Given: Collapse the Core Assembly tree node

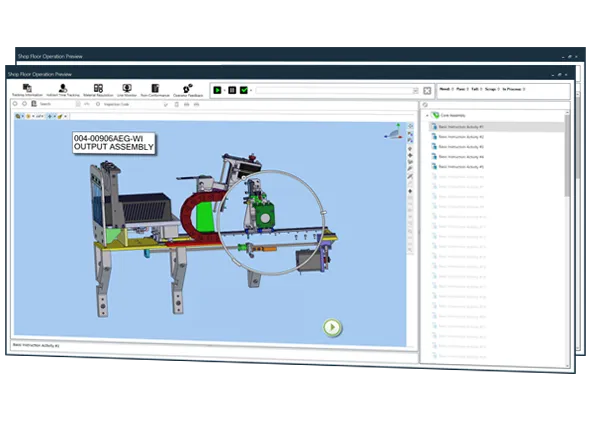Looking at the screenshot, I should 427,115.
